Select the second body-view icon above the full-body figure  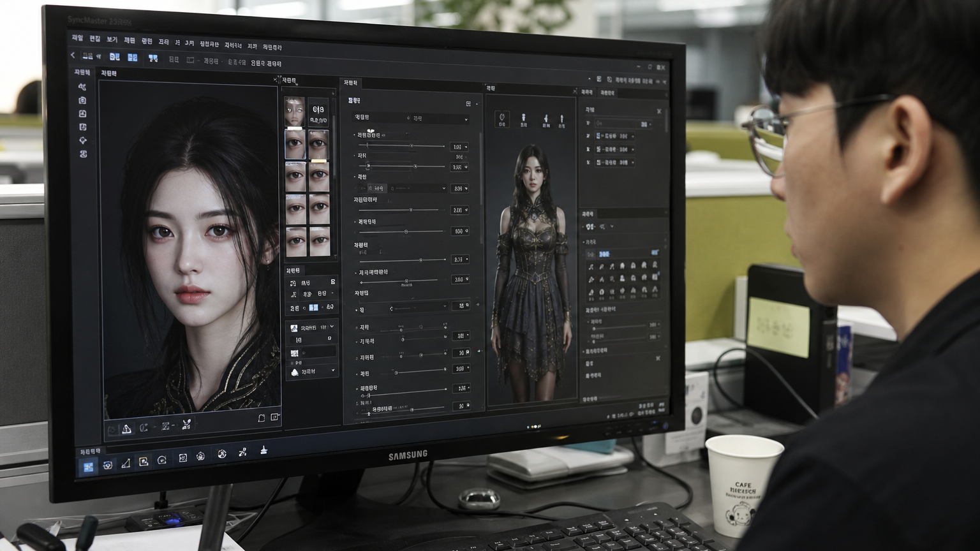(524, 120)
